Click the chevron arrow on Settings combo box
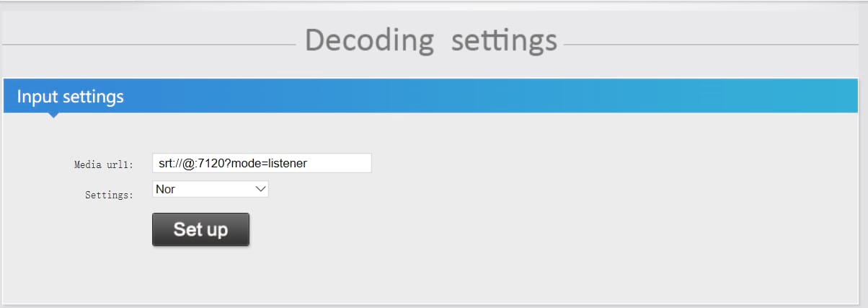Viewport: 868px width, 308px height. pos(260,189)
